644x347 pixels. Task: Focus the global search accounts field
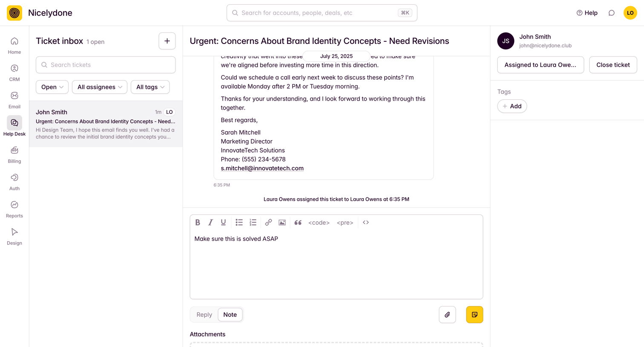coord(322,13)
